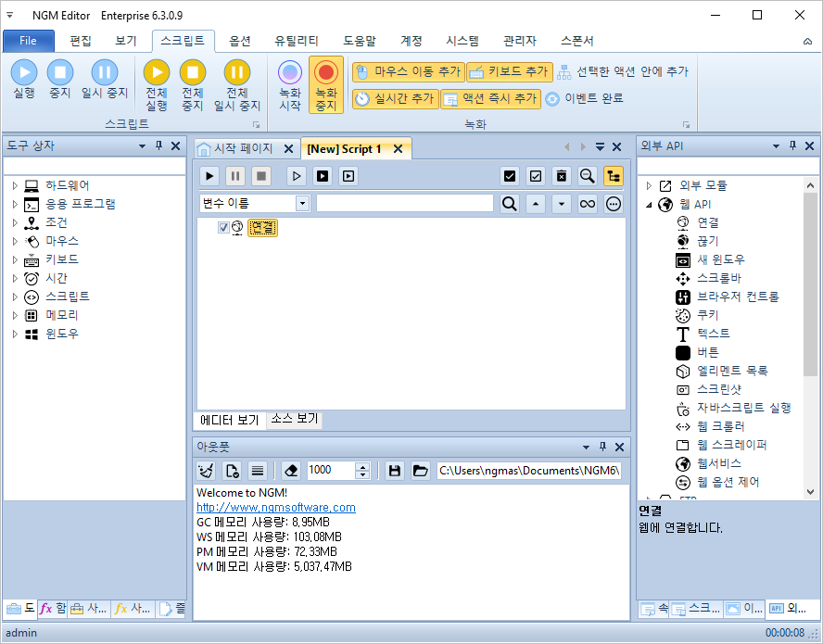Click the 전체 일시 중지 pause all icon
823x644 pixels.
pyautogui.click(x=237, y=72)
